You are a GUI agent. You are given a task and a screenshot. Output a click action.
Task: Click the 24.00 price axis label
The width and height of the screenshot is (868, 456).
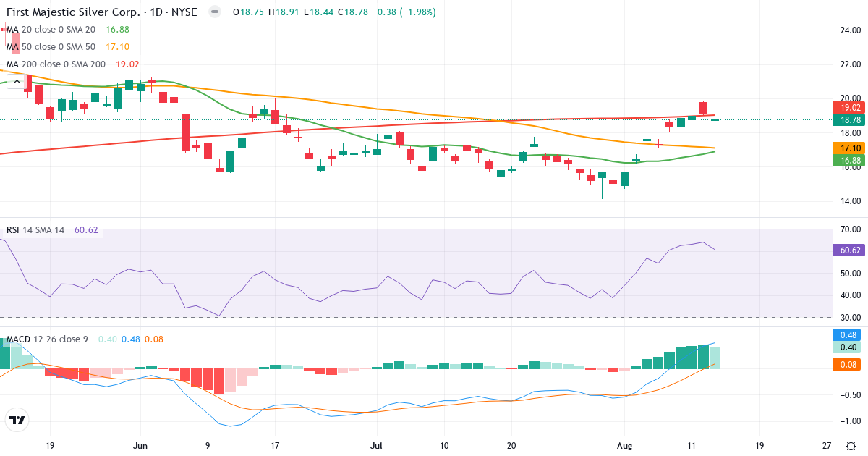click(849, 30)
